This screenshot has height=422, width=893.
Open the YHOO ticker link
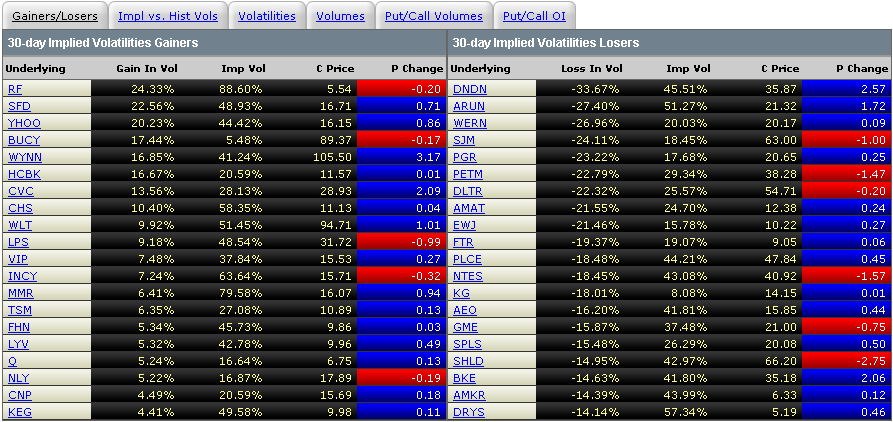[24, 123]
